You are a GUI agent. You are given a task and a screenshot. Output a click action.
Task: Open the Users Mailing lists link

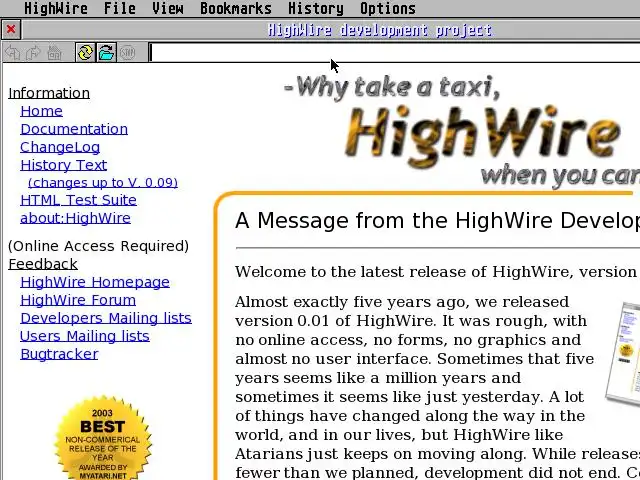[x=85, y=336]
